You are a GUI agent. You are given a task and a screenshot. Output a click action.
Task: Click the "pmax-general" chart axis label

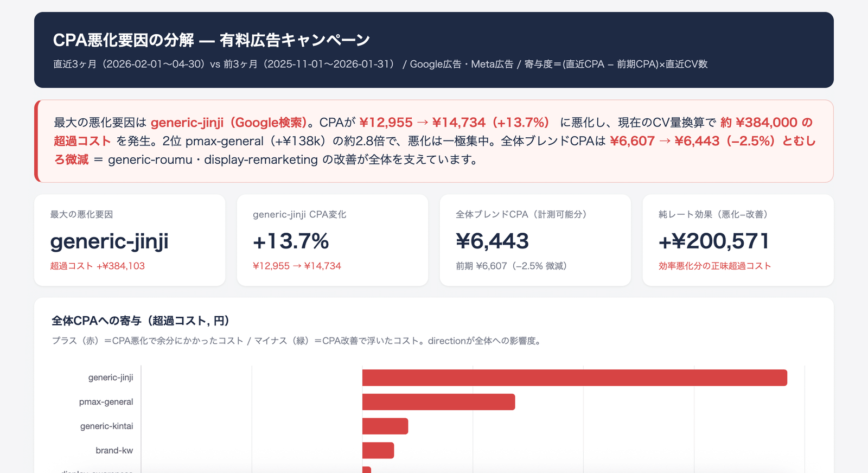click(106, 402)
